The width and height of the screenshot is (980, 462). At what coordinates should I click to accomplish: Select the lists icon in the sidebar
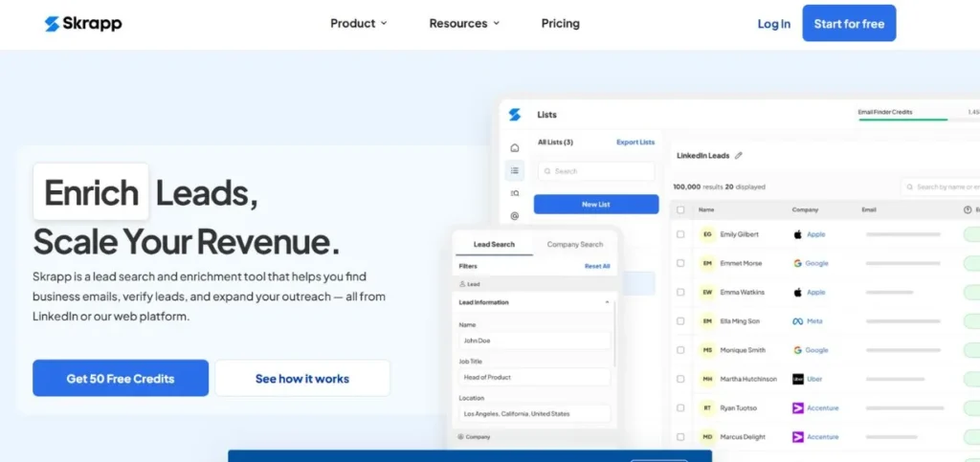pos(515,170)
